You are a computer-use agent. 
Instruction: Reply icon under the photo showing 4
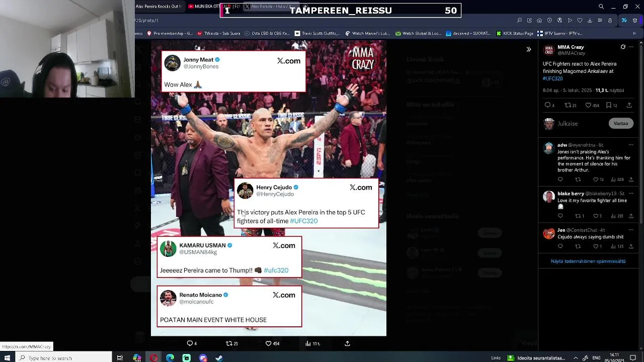click(192, 343)
